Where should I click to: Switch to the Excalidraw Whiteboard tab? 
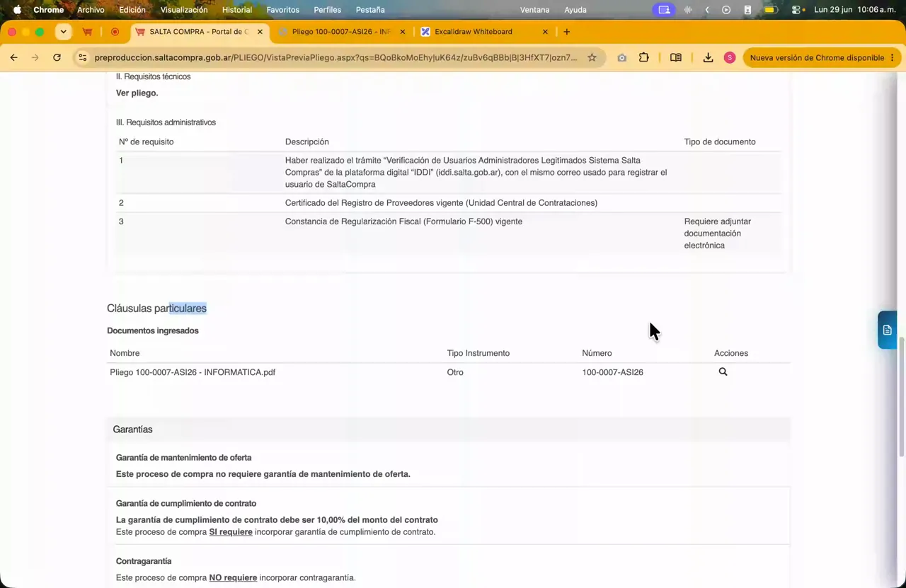coord(484,32)
